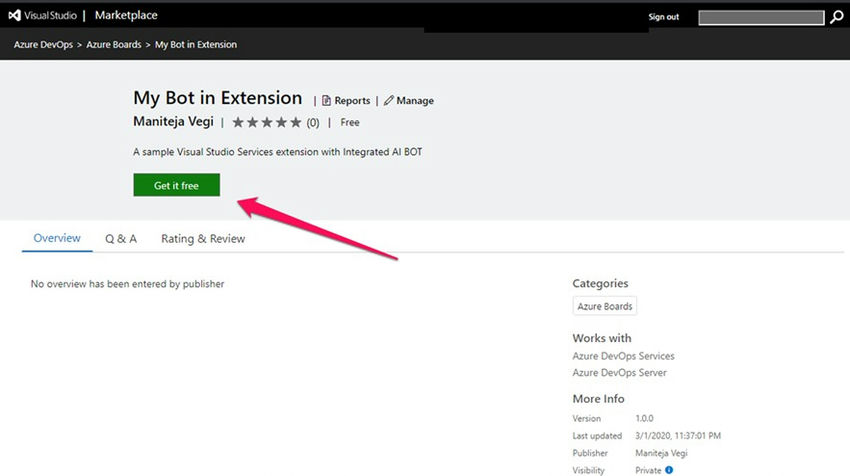Viewport: 850px width, 476px height.
Task: Click the Visual Studio logo icon
Action: pos(15,16)
